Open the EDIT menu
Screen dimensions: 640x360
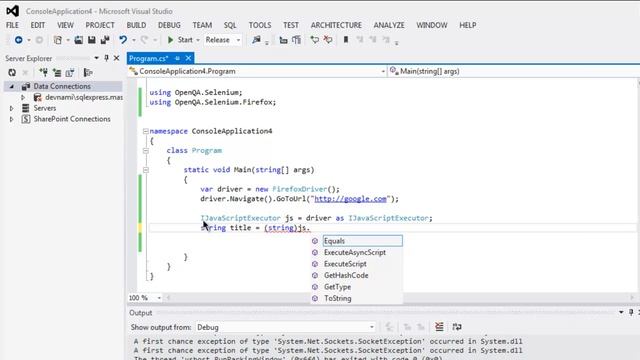pos(38,25)
